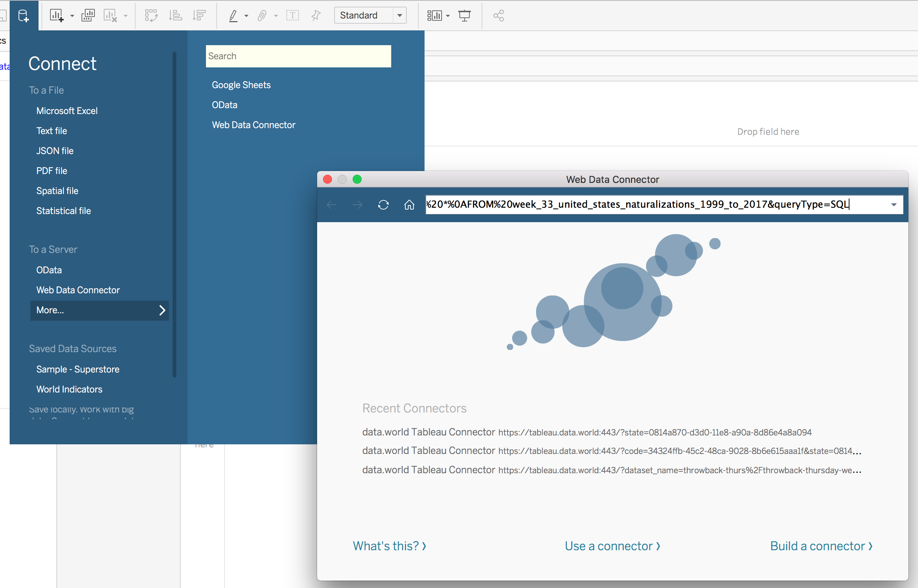Click What's this link
The height and width of the screenshot is (588, 918).
click(x=389, y=546)
